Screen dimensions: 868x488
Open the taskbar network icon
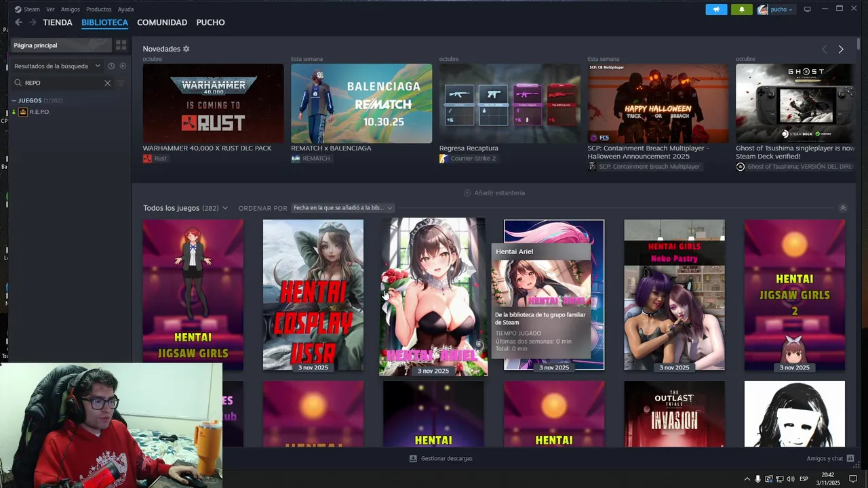pos(780,479)
